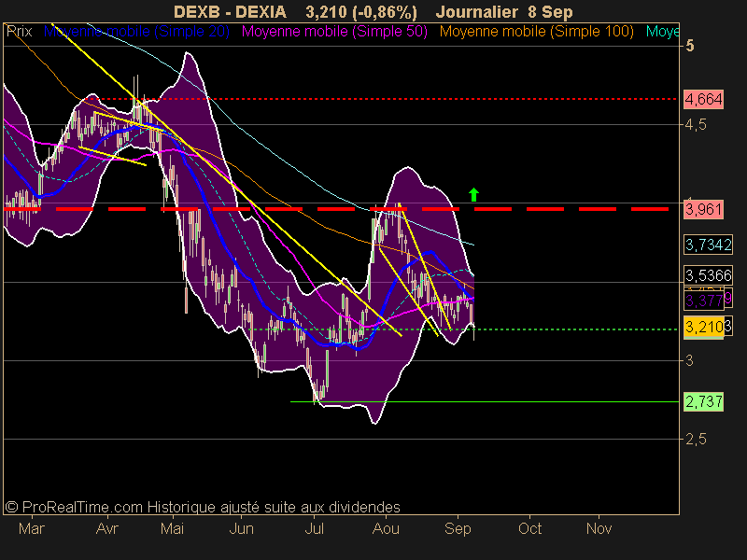Image resolution: width=747 pixels, height=560 pixels.
Task: Click the Sep label on time axis
Action: 458,528
